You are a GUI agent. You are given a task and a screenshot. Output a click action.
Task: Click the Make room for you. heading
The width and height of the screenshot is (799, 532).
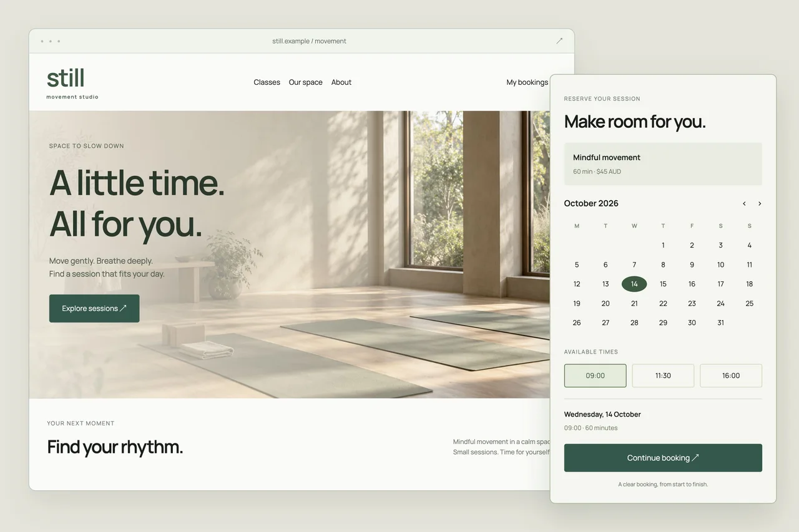pyautogui.click(x=635, y=122)
